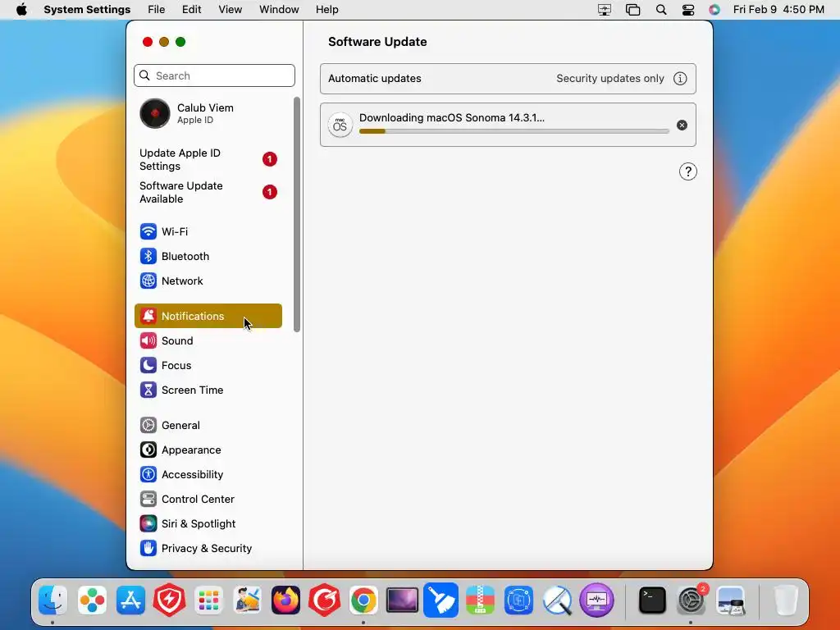The width and height of the screenshot is (840, 630).
Task: Select Notifications in the sidebar
Action: (x=208, y=316)
